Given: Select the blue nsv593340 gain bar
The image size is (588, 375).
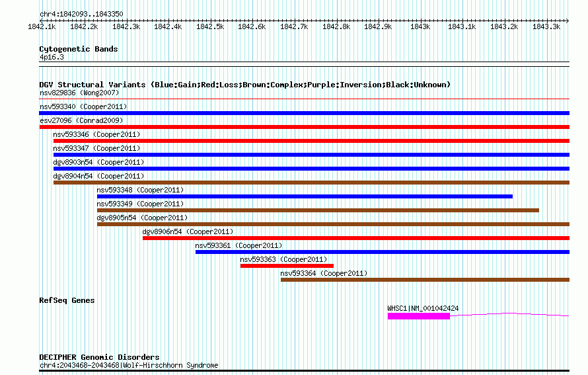Looking at the screenshot, I should coord(304,113).
